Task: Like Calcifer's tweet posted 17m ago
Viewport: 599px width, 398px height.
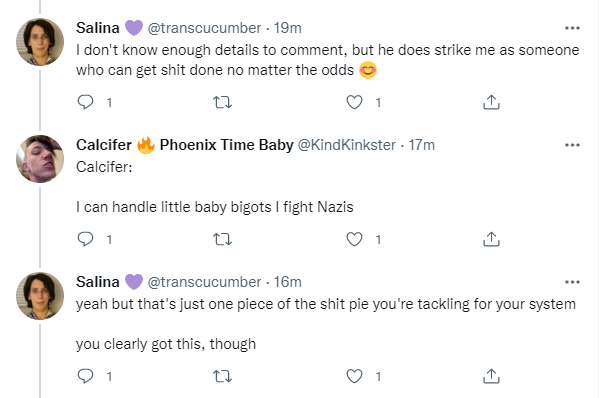Action: click(x=354, y=239)
